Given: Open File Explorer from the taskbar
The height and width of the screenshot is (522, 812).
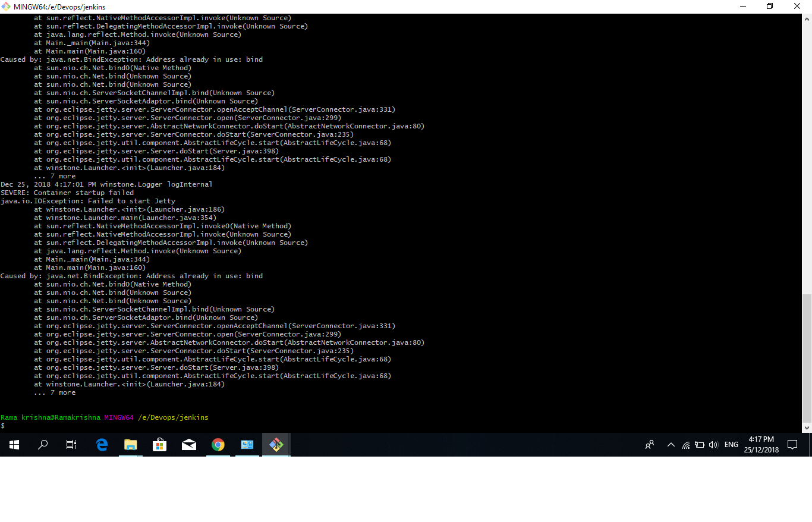Looking at the screenshot, I should pyautogui.click(x=131, y=444).
